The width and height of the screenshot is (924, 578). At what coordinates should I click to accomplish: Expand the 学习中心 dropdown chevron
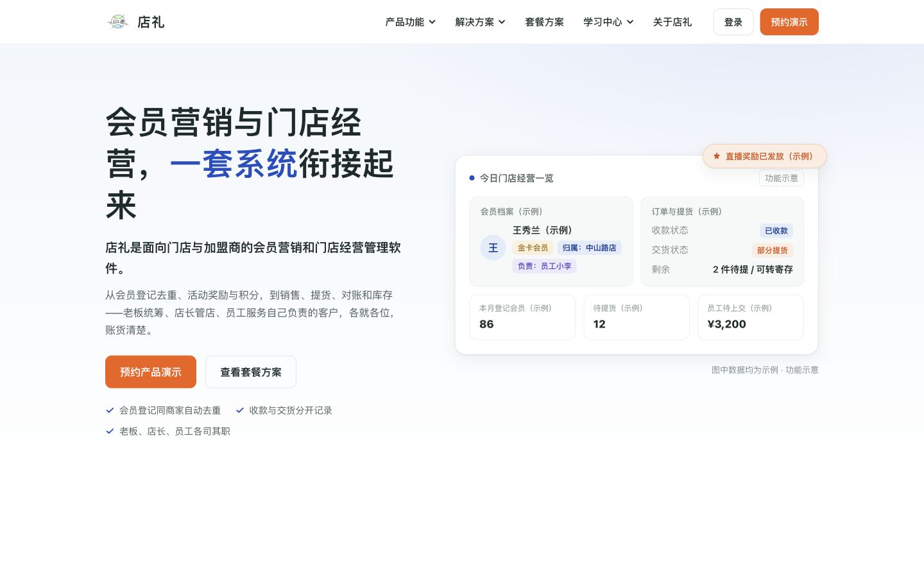coord(630,22)
